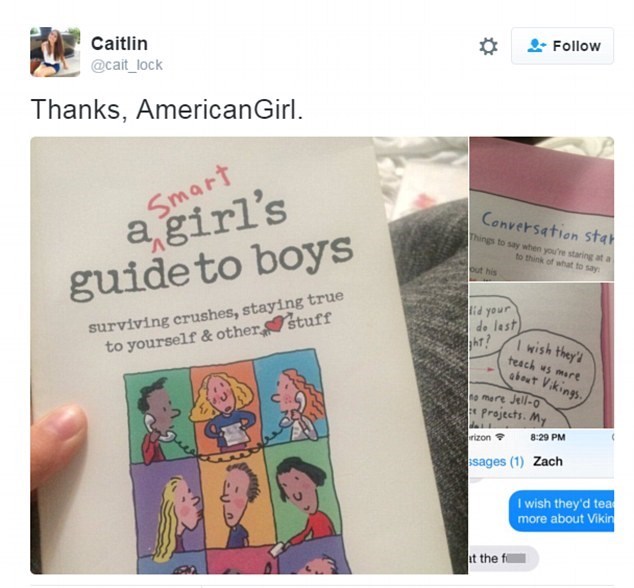Open the Vikings speech bubble photo
Viewport: 634px width, 588px height.
click(x=541, y=355)
